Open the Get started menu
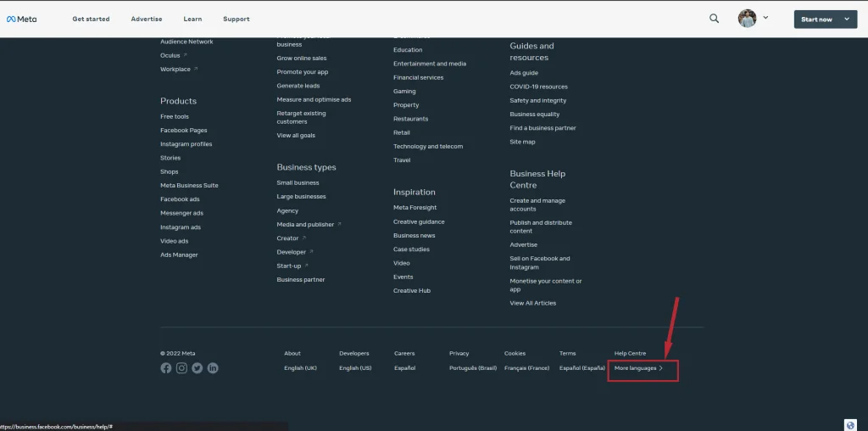This screenshot has width=868, height=431. [x=91, y=19]
